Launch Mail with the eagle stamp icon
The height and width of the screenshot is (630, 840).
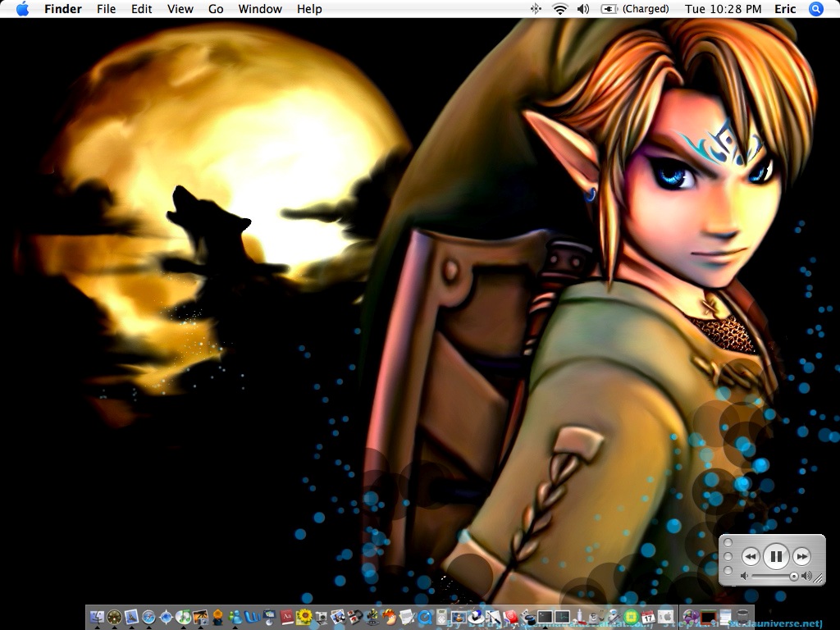[x=132, y=617]
